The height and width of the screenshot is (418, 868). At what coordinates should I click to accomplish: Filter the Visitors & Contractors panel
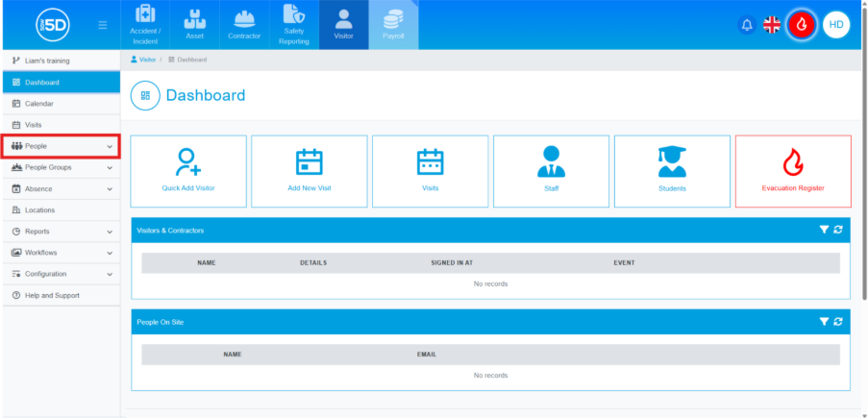[x=824, y=231]
